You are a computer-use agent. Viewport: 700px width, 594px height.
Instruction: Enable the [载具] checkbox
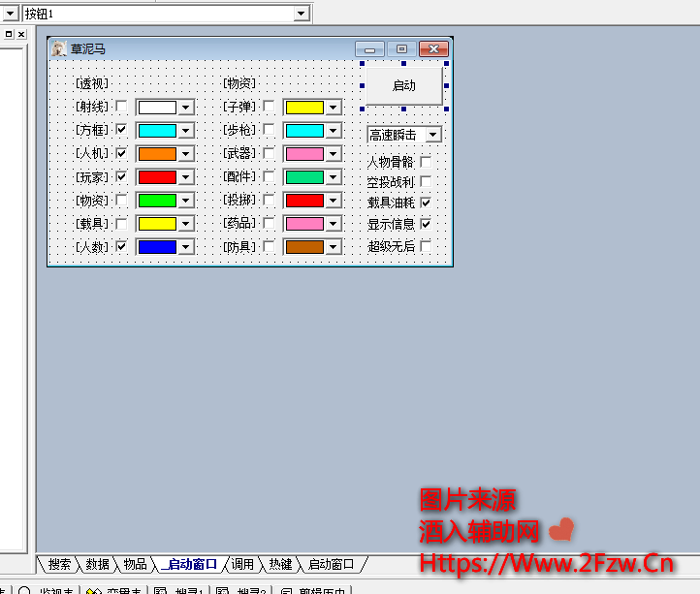(121, 223)
